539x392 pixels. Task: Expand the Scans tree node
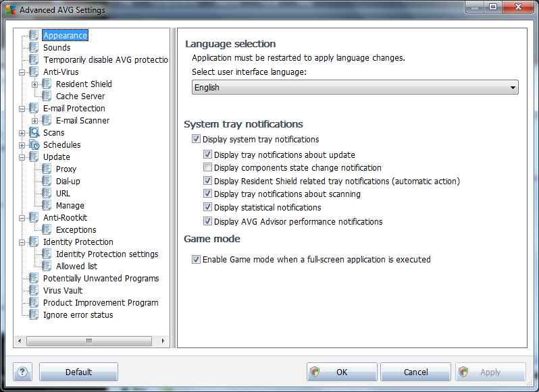point(22,133)
